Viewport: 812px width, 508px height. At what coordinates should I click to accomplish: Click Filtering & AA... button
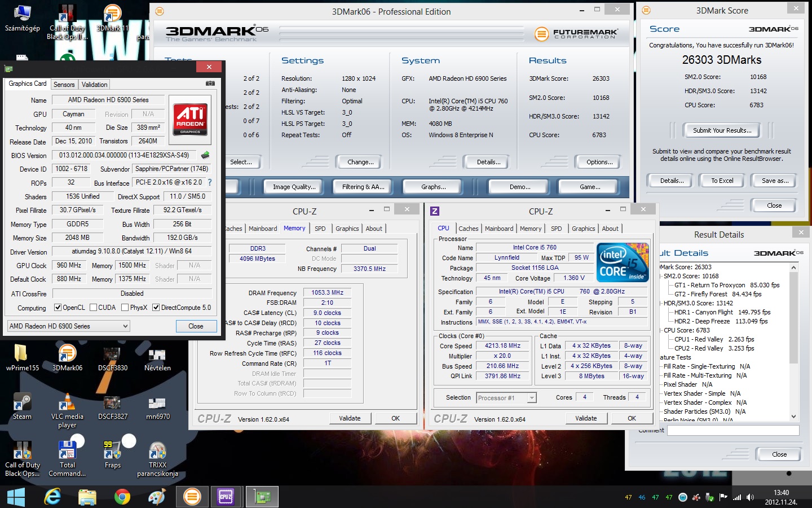point(363,187)
